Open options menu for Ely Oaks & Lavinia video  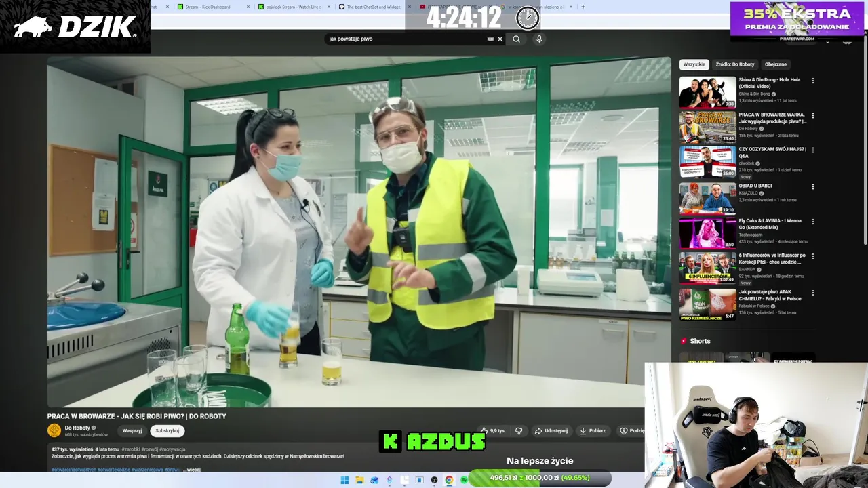pyautogui.click(x=813, y=222)
